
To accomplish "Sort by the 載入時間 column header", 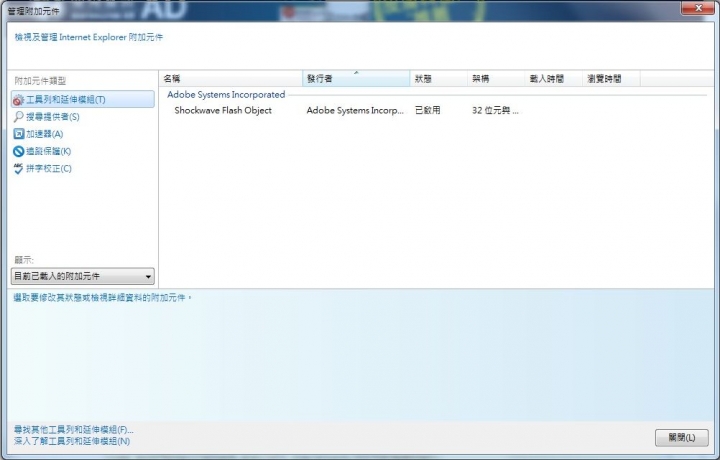I will pyautogui.click(x=554, y=79).
